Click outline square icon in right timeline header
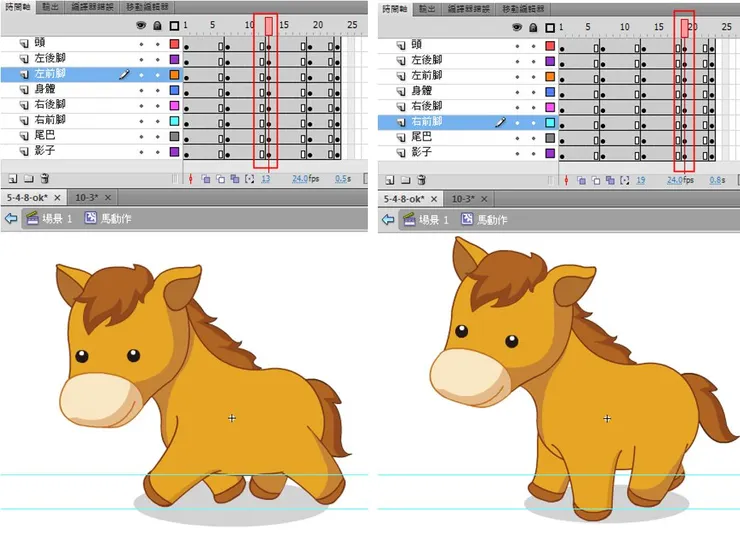The height and width of the screenshot is (534, 740). click(550, 28)
